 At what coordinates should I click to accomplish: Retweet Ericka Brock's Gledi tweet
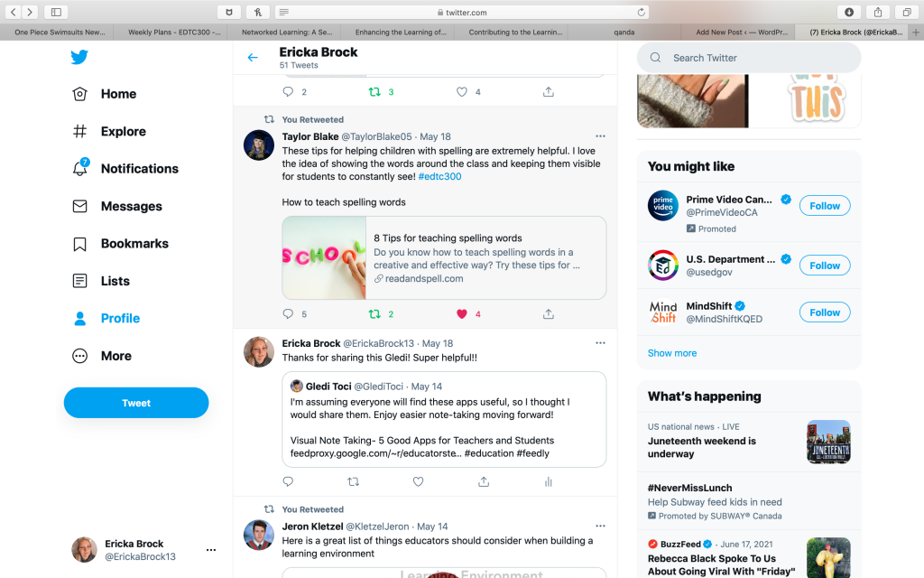pos(353,481)
